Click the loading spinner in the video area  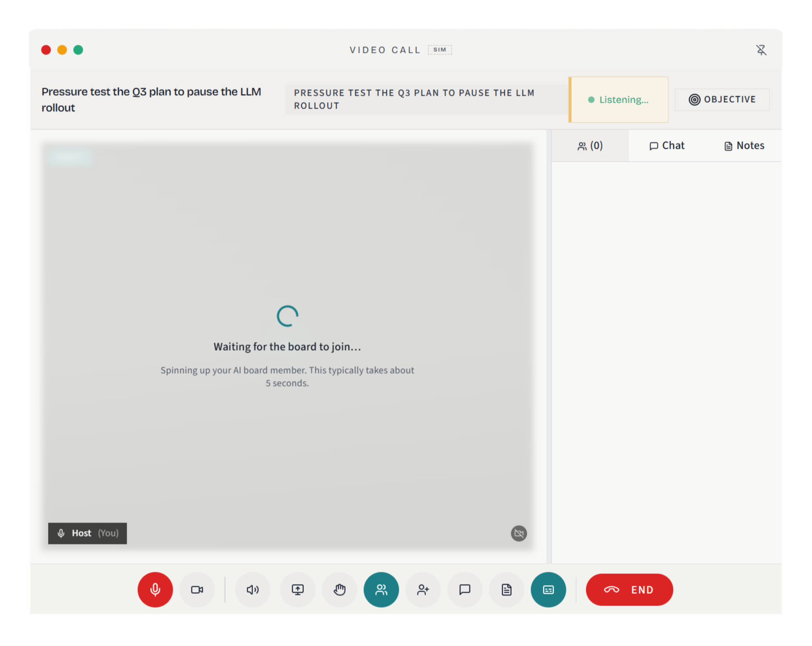tap(287, 316)
